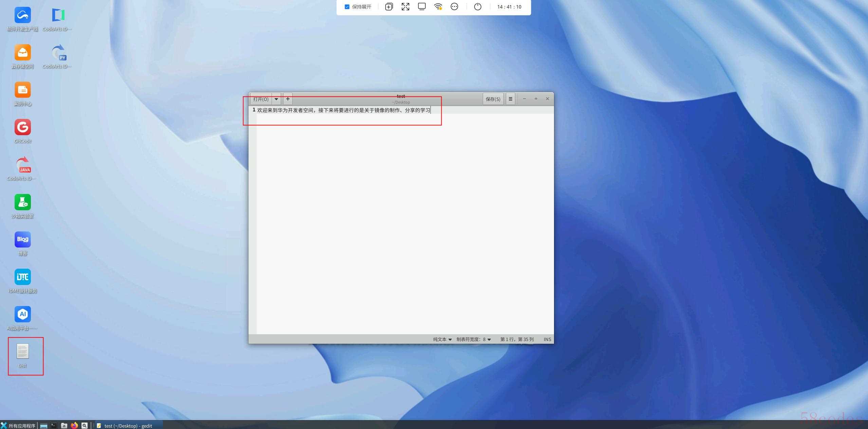Open the 纯文本 syntax dropdown
This screenshot has height=429, width=868.
[x=442, y=339]
